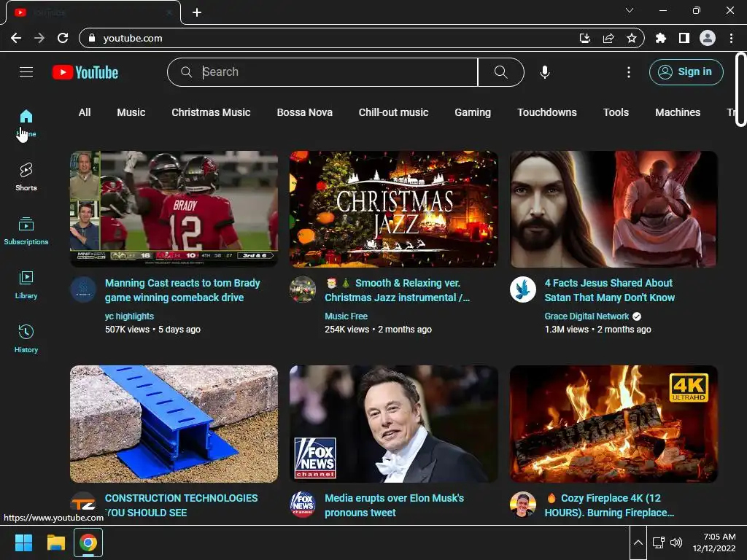Screen dimensions: 747x560
Task: Go to Home in the sidebar
Action: (x=26, y=122)
